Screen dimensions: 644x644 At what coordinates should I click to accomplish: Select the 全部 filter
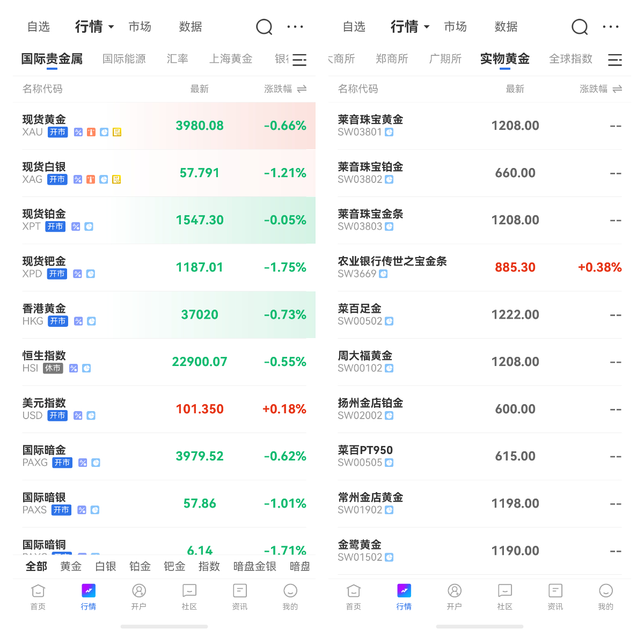(x=36, y=566)
